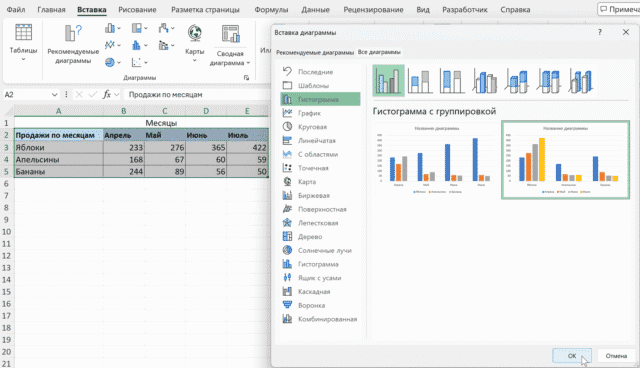Open the Примечания comments button
The height and width of the screenshot is (368, 640).
click(620, 9)
